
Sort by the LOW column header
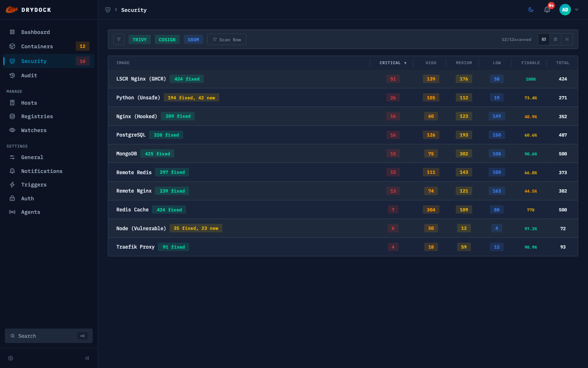pos(497,63)
